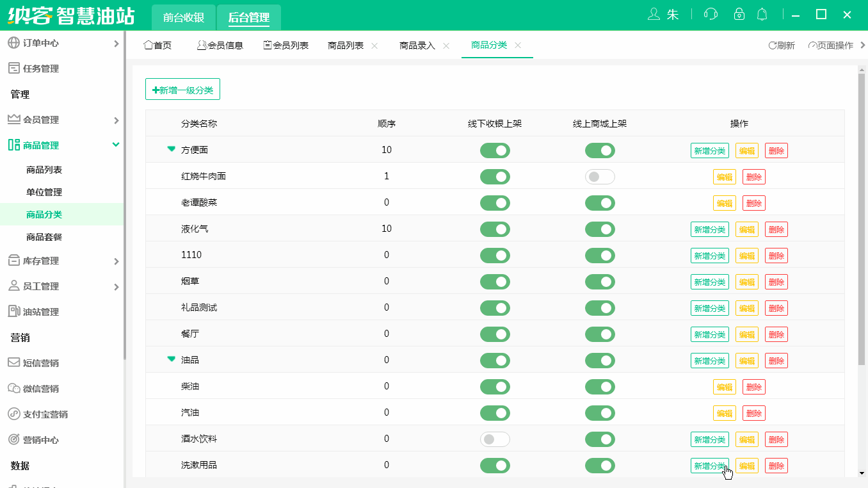
Task: Open notifications via the bell icon
Action: tap(762, 13)
